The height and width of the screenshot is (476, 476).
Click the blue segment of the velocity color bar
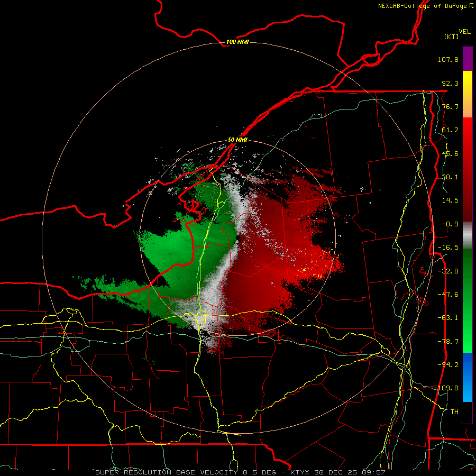[467, 377]
